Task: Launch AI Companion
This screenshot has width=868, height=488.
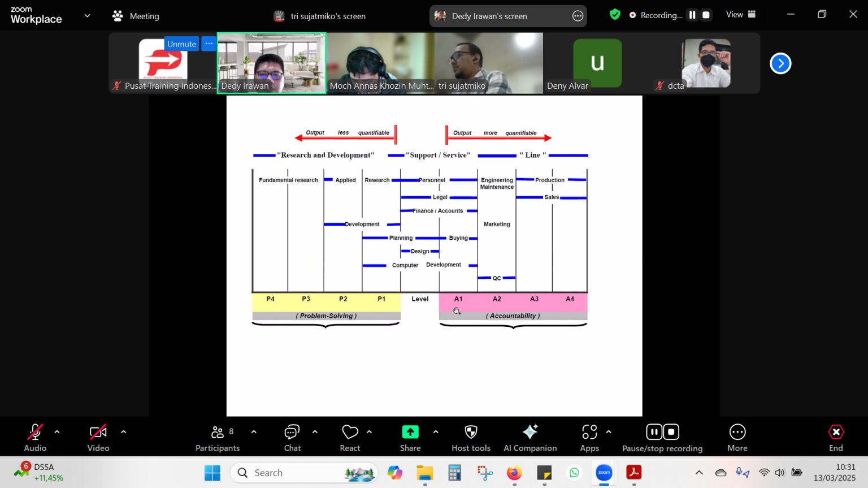Action: coord(530,436)
